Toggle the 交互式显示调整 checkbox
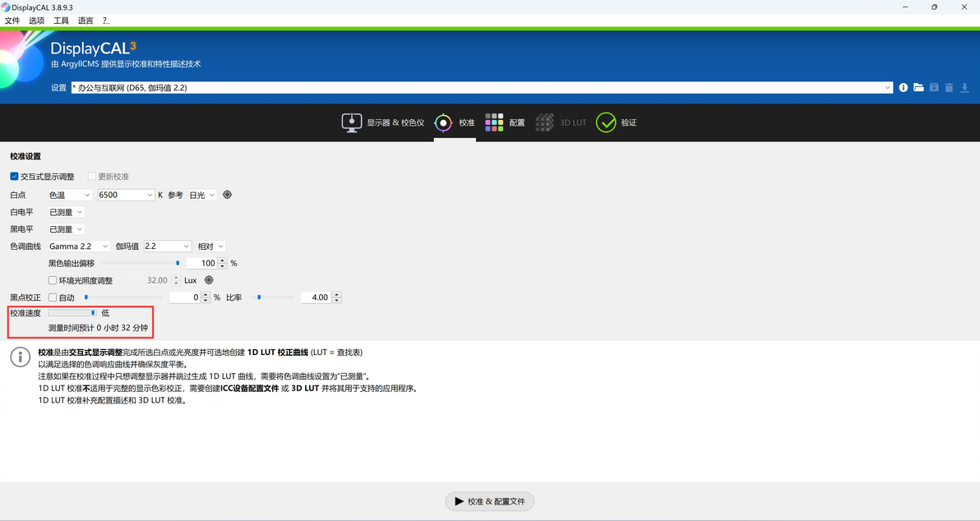Viewport: 980px width, 521px height. pyautogui.click(x=14, y=176)
